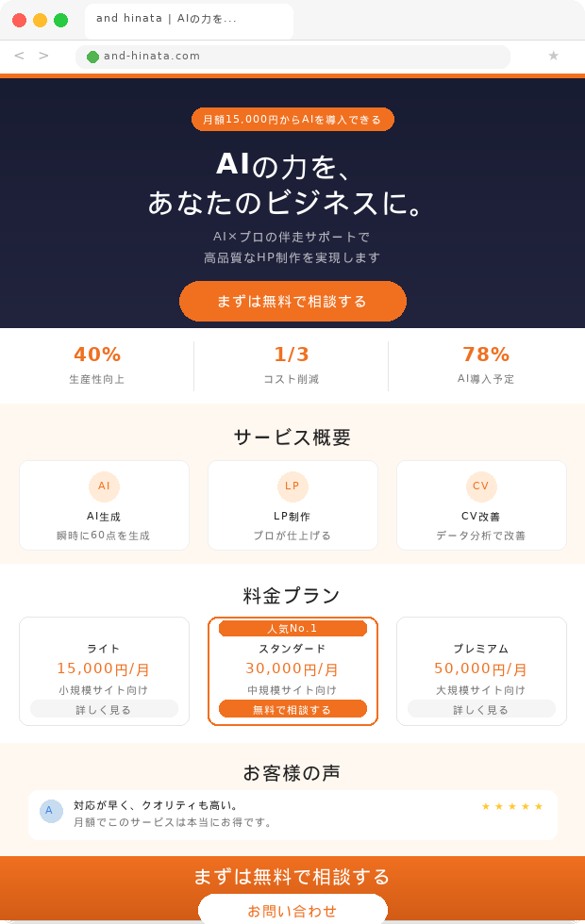Click the 人気No.1 badge on スタンダード plan
The image size is (585, 924).
[292, 628]
